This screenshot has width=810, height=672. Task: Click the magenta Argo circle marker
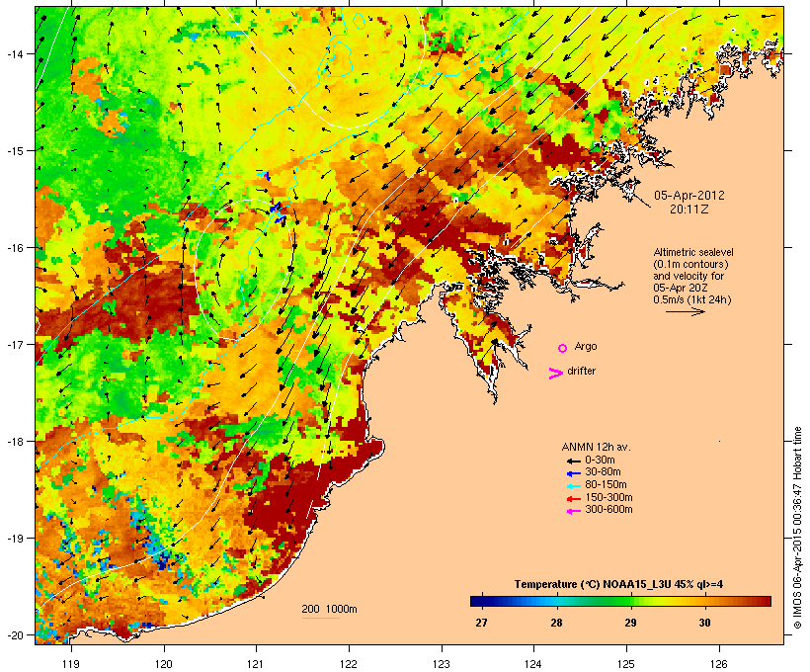[x=563, y=348]
